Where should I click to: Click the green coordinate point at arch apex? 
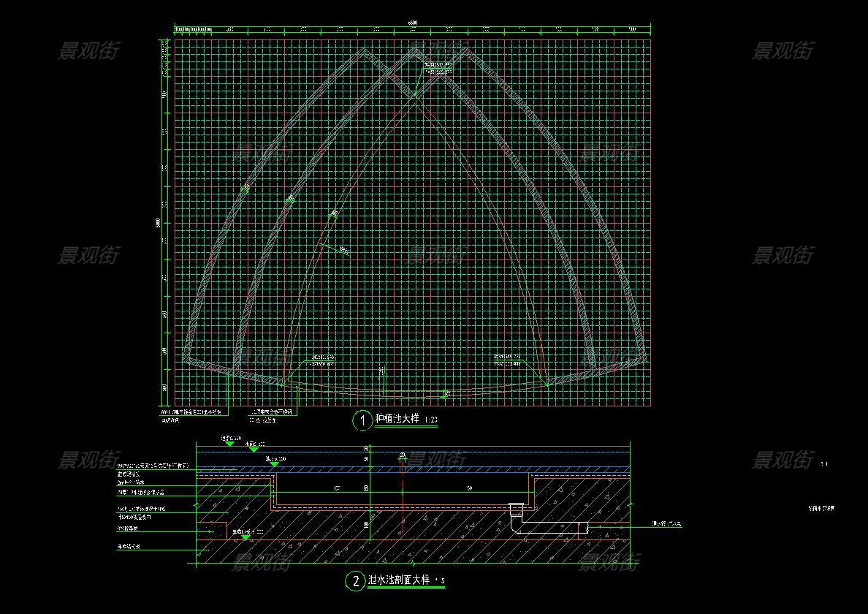pos(415,94)
